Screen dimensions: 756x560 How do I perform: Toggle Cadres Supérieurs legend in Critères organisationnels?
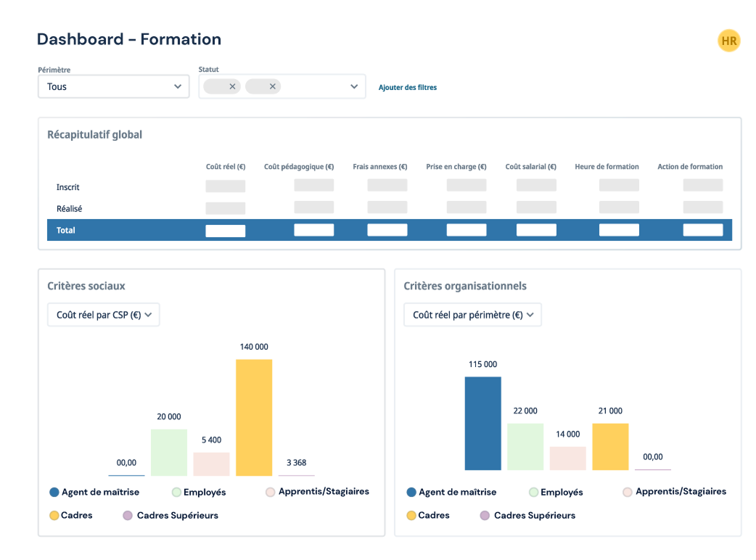click(527, 515)
